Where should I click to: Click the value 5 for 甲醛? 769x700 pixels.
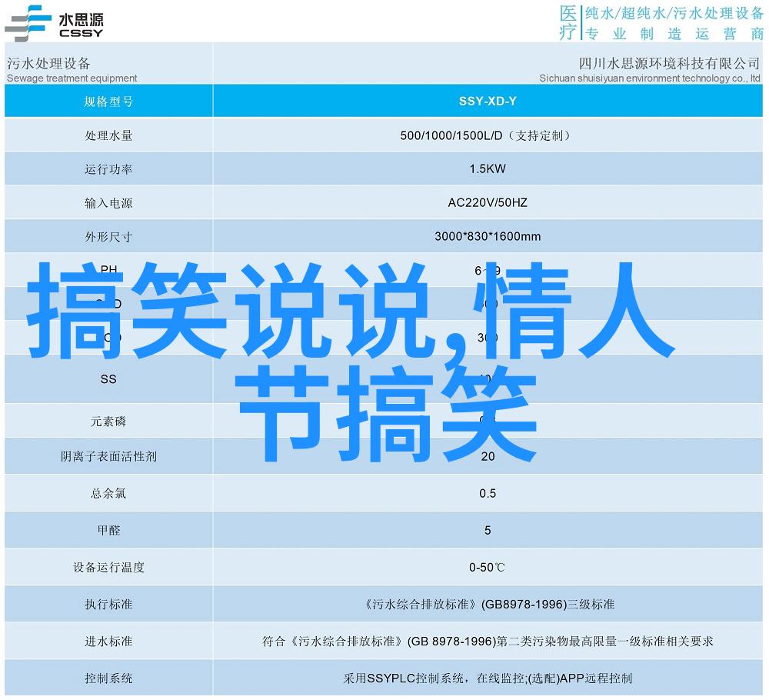[488, 530]
